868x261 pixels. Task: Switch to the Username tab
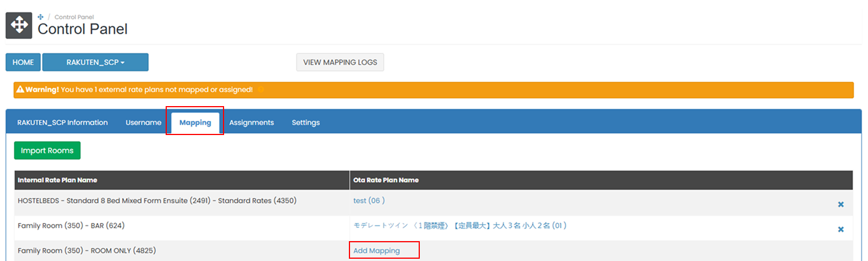[x=144, y=123]
